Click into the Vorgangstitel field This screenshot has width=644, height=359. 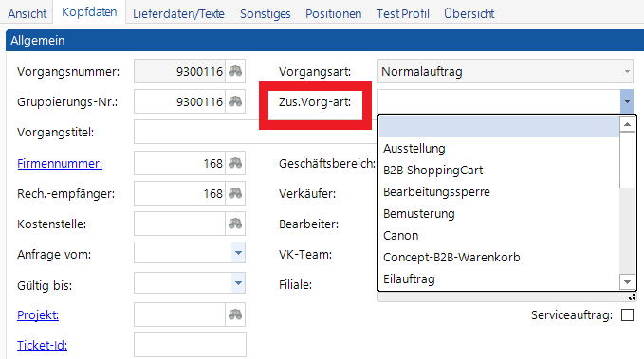point(255,132)
